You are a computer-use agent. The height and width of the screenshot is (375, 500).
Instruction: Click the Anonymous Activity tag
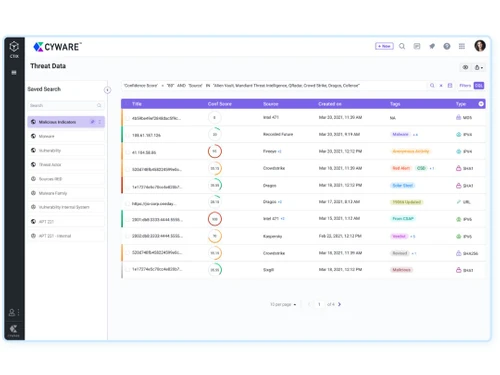coord(411,151)
